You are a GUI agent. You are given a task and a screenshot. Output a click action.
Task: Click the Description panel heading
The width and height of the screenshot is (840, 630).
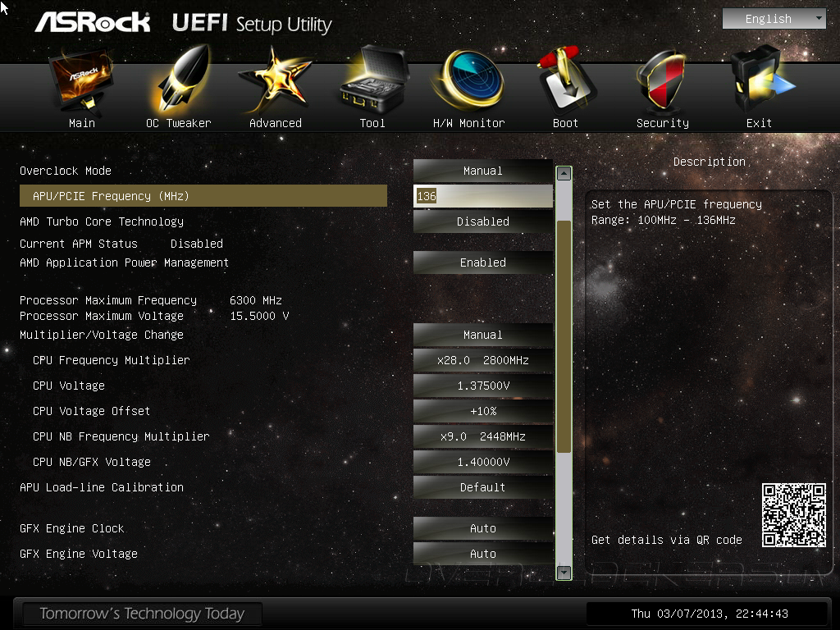709,162
